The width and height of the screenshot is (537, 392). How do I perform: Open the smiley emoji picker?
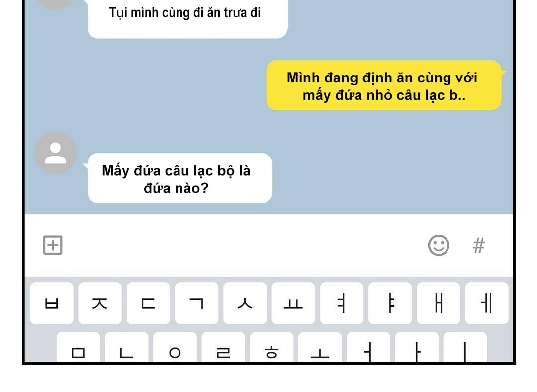(x=439, y=245)
